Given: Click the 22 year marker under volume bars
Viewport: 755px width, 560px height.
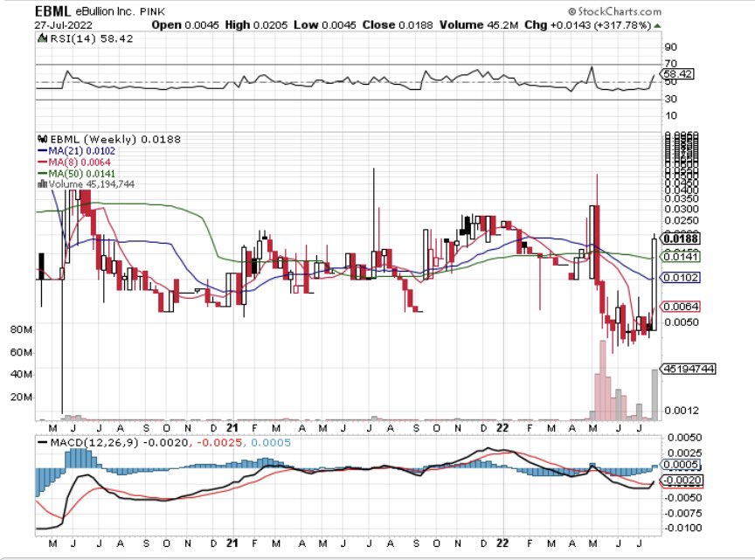Looking at the screenshot, I should point(502,427).
